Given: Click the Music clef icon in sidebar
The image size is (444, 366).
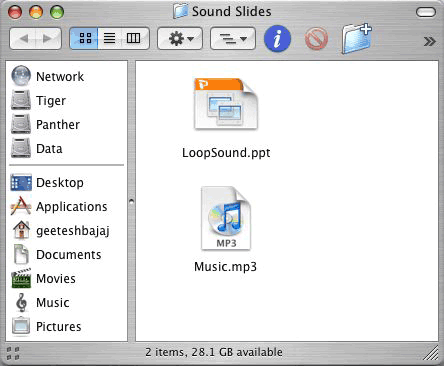Looking at the screenshot, I should click(x=22, y=302).
